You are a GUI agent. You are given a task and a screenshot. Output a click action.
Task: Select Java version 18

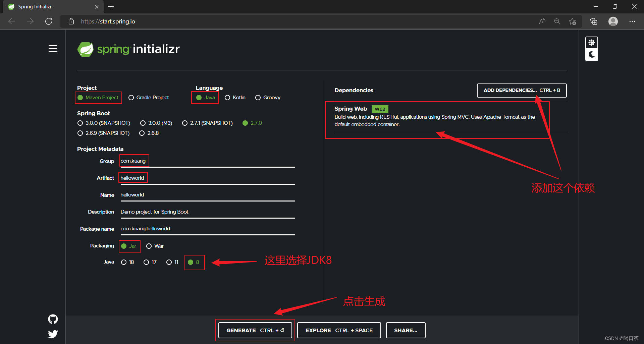click(127, 262)
